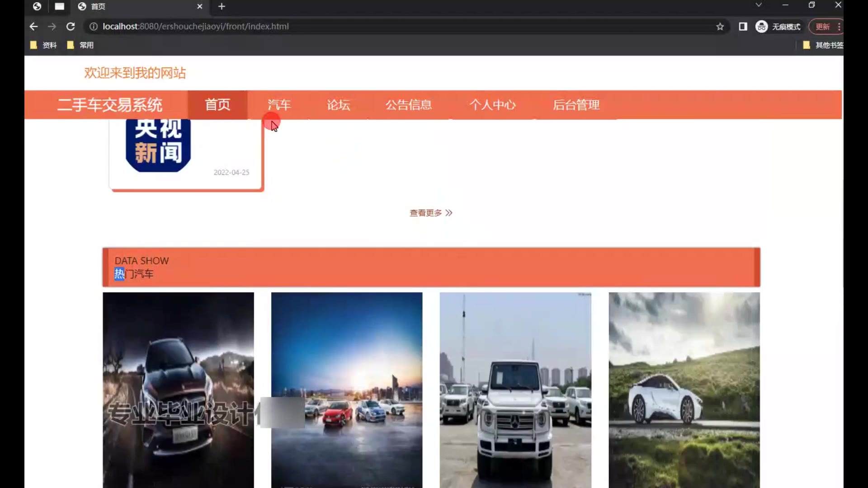Go to the 论坛 navigation tab
868x488 pixels.
[x=338, y=105]
